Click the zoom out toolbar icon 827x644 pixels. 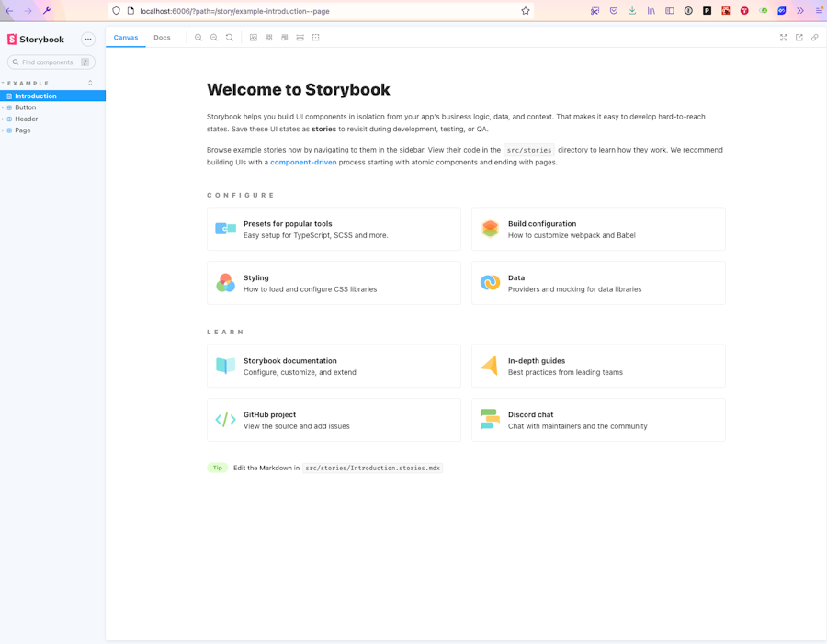(213, 38)
